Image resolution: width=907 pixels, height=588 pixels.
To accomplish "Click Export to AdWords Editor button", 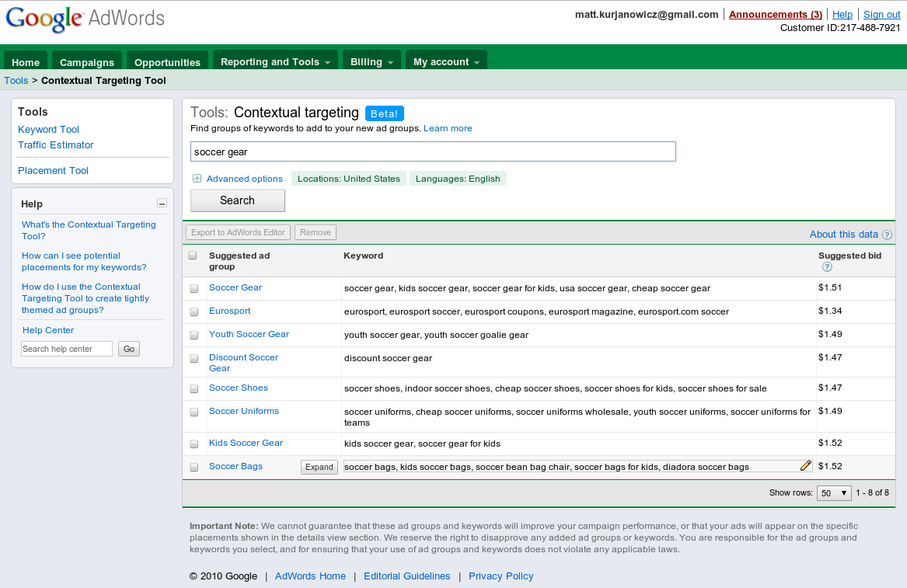I will [238, 232].
